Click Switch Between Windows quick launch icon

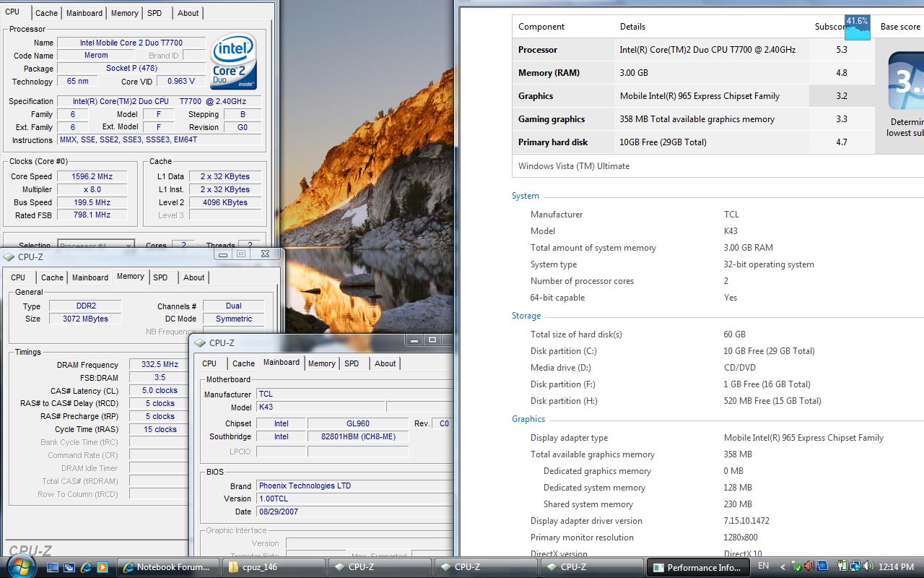(70, 567)
